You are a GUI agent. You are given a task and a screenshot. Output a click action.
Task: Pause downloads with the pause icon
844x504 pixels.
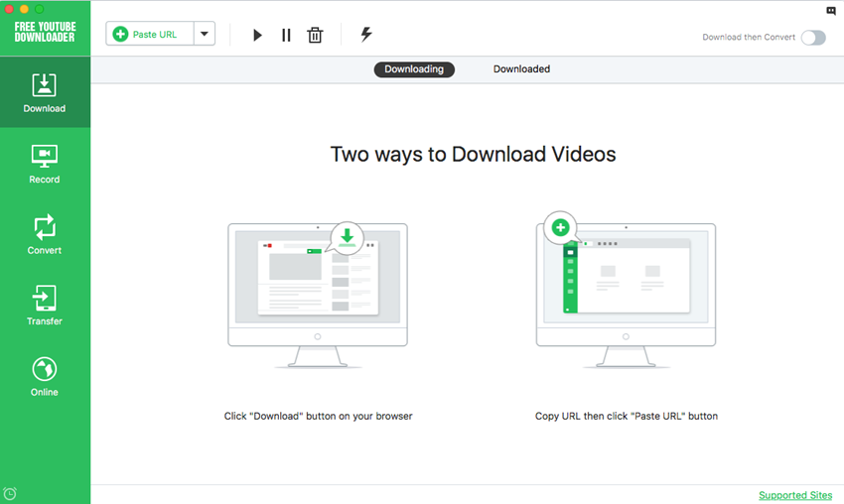click(286, 35)
